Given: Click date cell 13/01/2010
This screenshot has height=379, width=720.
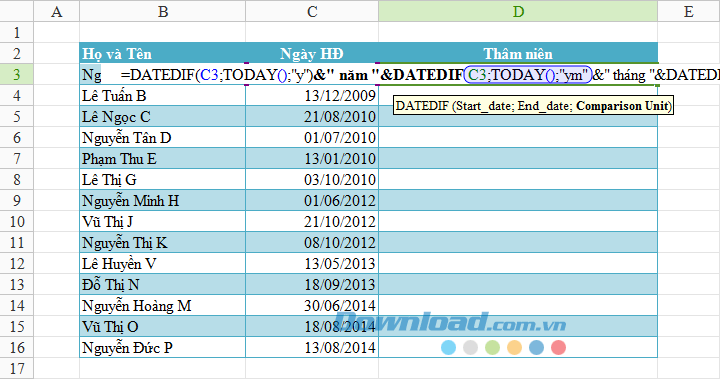Looking at the screenshot, I should [x=312, y=158].
